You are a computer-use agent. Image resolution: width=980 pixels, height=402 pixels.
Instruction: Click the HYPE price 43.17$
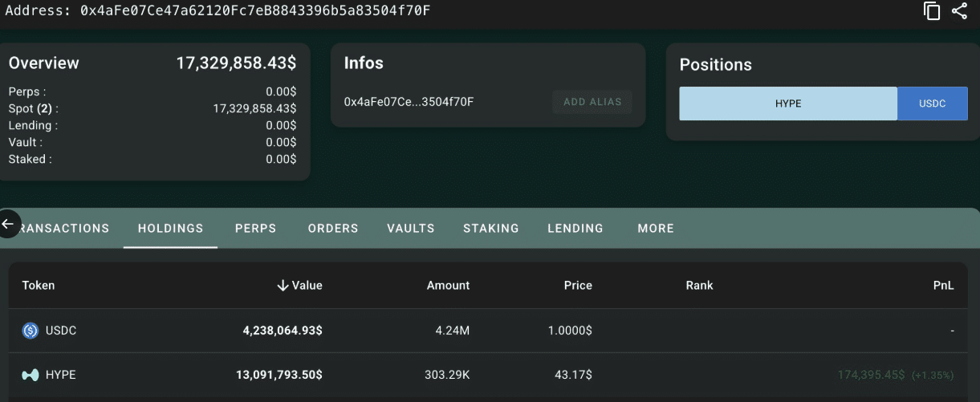pos(575,375)
